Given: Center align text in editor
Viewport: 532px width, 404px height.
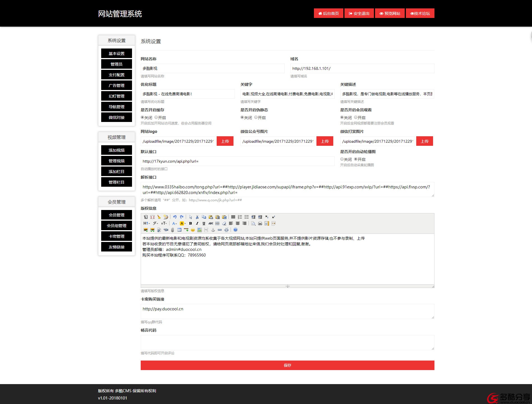Looking at the screenshot, I should pyautogui.click(x=238, y=223).
